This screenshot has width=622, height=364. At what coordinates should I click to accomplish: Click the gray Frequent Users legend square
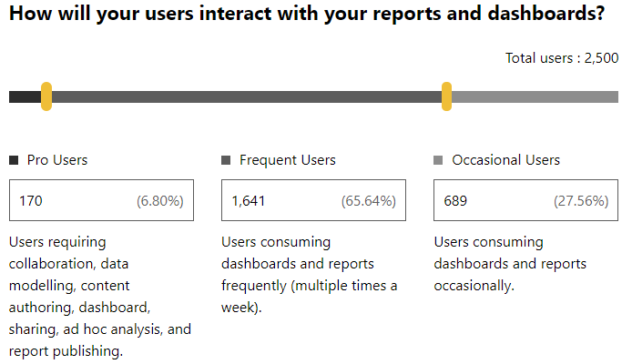(x=226, y=160)
